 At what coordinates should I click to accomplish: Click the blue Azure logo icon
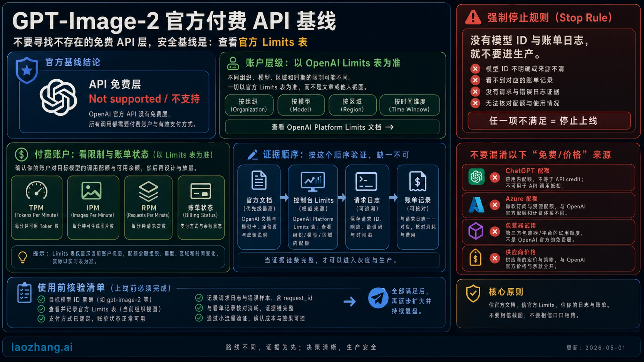(x=476, y=205)
